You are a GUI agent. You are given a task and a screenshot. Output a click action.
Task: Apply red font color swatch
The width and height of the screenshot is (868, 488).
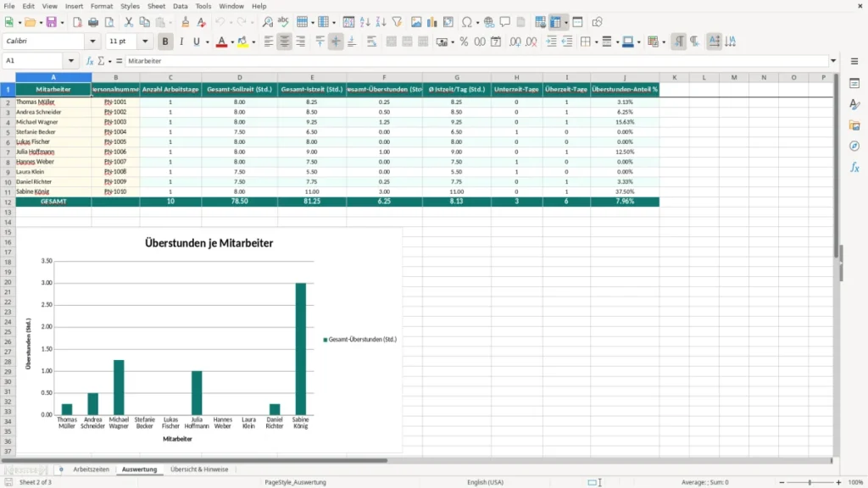[221, 42]
